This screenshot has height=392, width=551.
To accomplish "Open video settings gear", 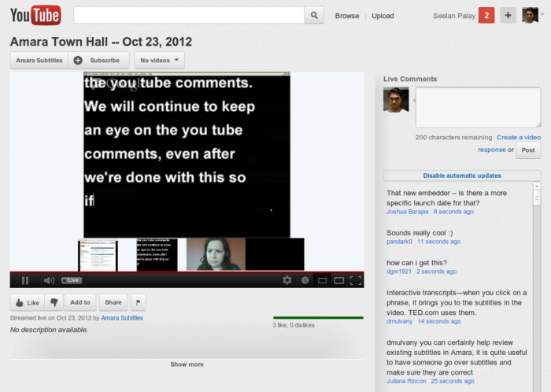I will 287,280.
